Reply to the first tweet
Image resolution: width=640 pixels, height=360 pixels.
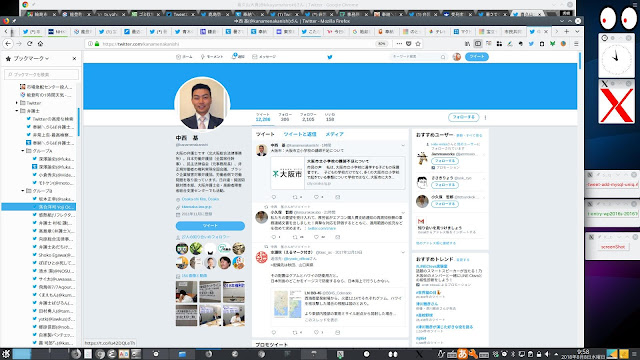click(274, 197)
